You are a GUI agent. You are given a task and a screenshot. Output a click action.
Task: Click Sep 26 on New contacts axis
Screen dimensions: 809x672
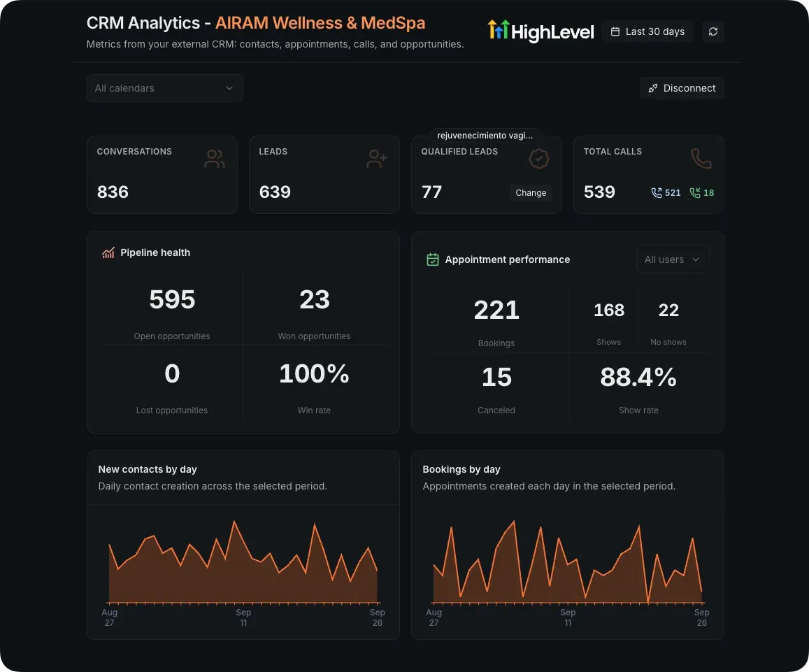point(377,617)
